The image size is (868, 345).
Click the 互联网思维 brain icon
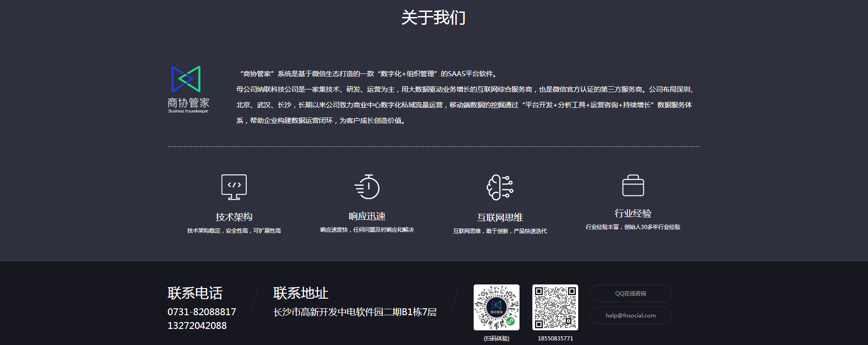point(500,187)
